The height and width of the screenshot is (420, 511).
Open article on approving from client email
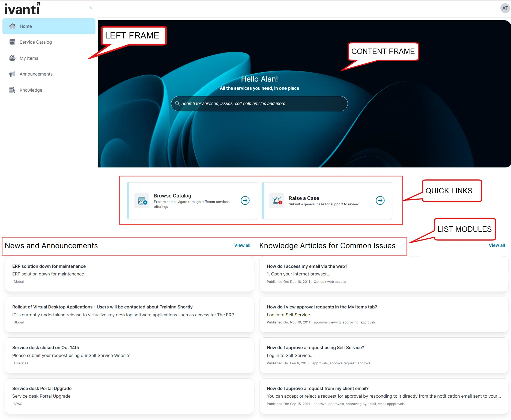click(x=384, y=396)
